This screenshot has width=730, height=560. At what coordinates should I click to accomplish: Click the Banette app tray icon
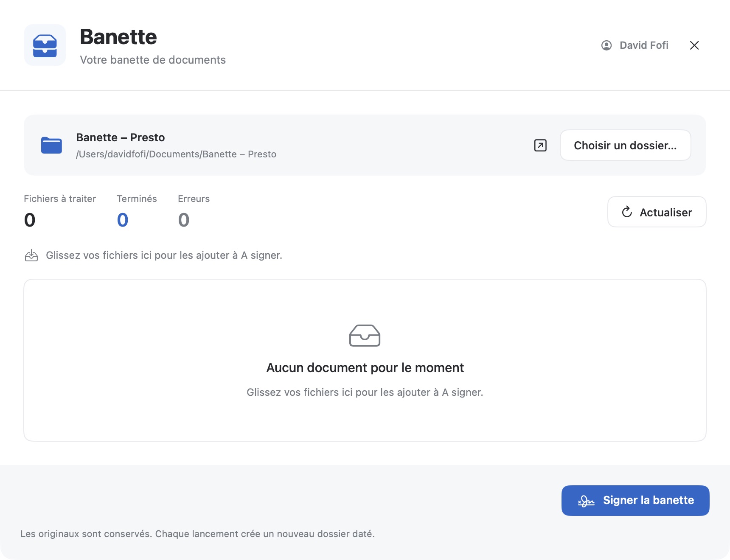click(x=45, y=45)
